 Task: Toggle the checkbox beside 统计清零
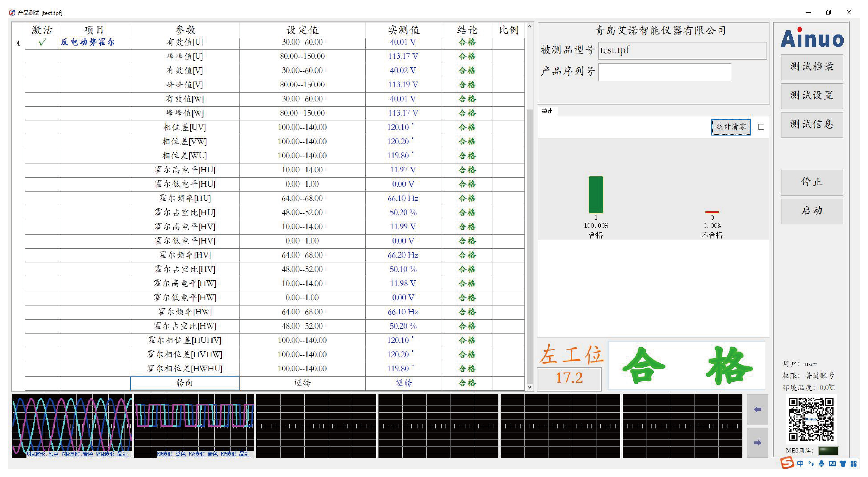pos(761,127)
